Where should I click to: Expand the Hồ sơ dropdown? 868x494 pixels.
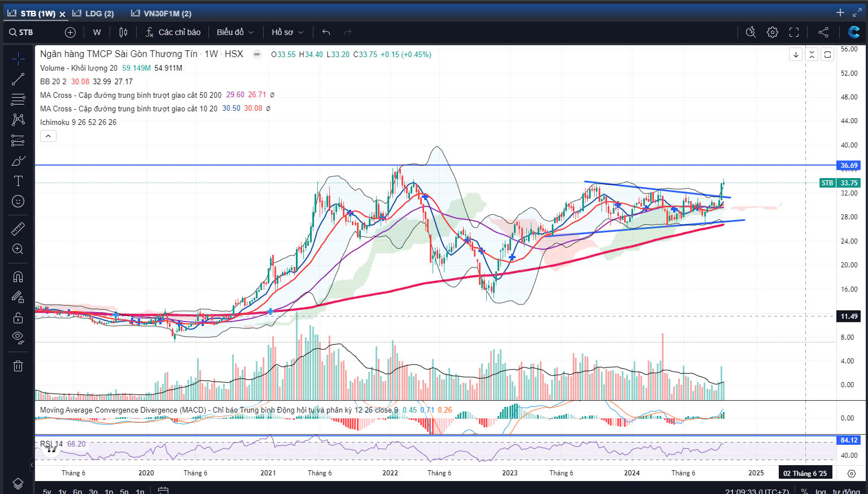pos(287,32)
